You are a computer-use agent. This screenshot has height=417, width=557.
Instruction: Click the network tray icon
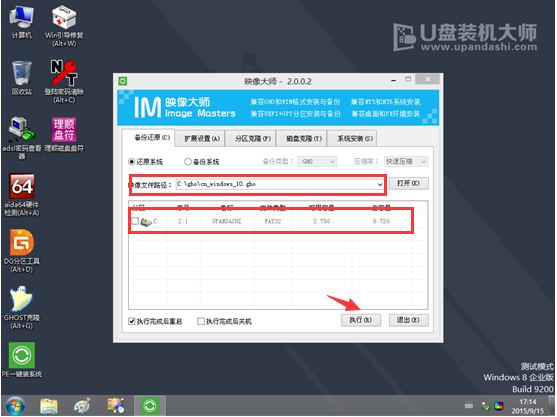(485, 406)
